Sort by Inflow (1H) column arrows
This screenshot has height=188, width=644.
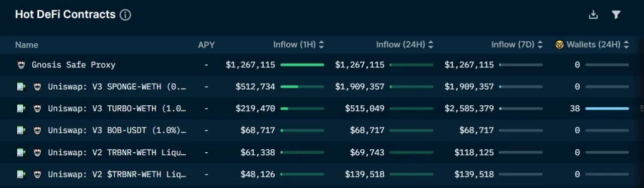pyautogui.click(x=321, y=44)
